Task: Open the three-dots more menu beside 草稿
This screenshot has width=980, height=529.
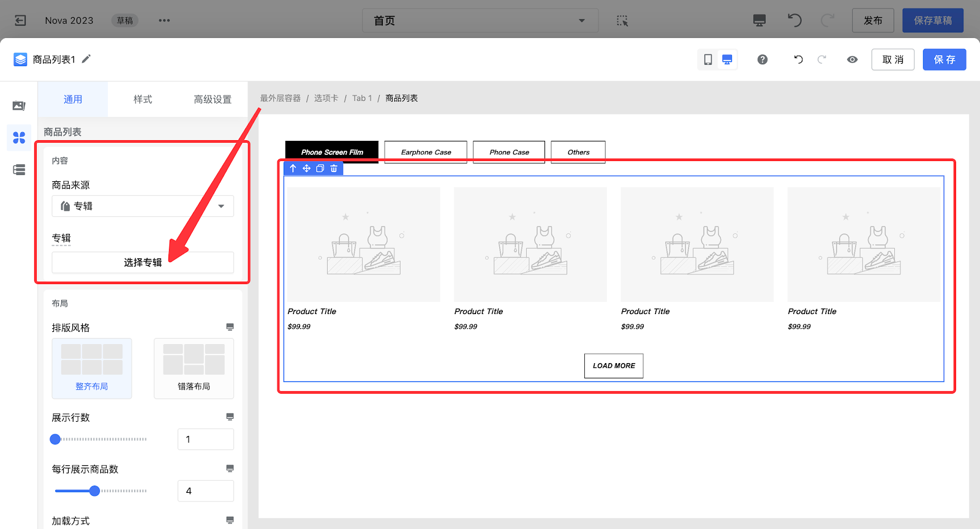Action: tap(164, 21)
